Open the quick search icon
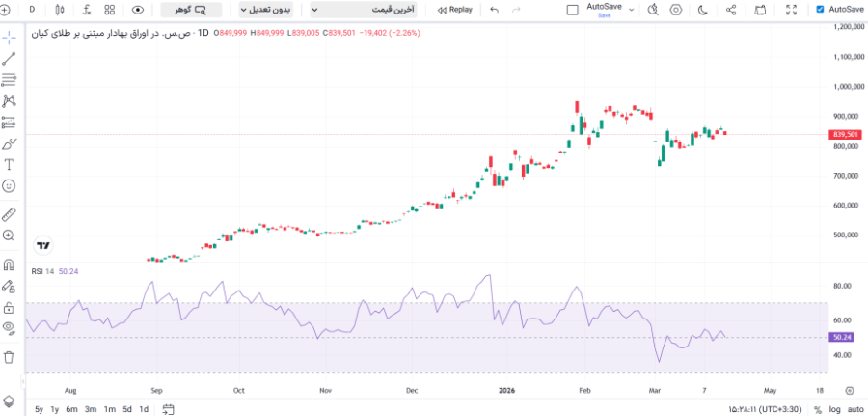 (x=654, y=10)
